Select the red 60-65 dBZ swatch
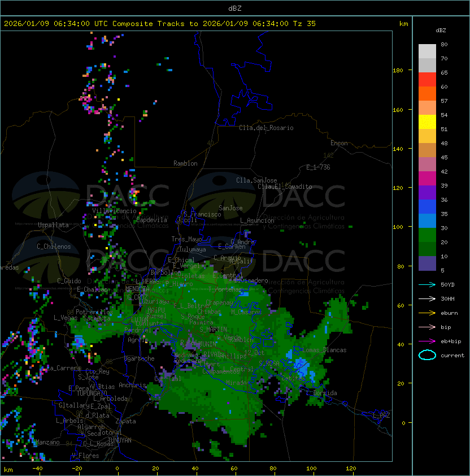470x476 pixels. 427,80
